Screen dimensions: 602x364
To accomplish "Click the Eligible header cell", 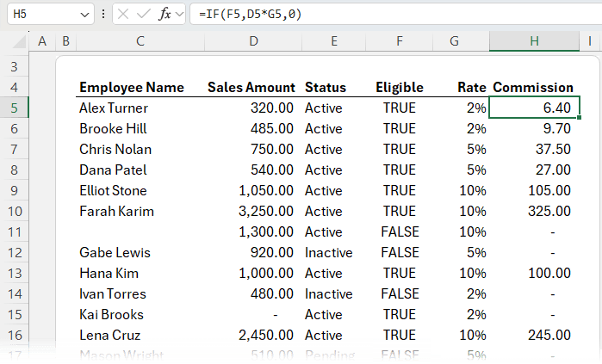I will [400, 88].
